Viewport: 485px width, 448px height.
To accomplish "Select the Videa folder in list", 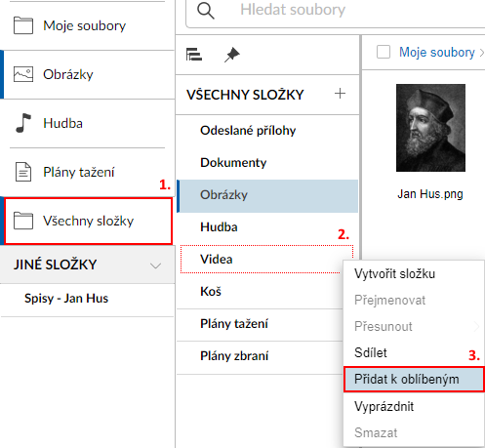I will tap(266, 260).
